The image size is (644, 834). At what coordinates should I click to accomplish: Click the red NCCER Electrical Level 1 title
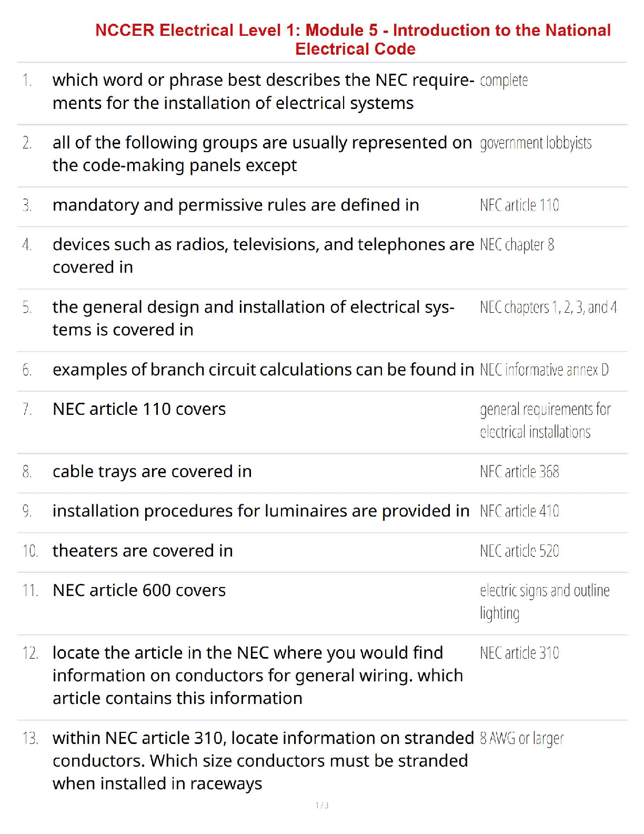[353, 39]
